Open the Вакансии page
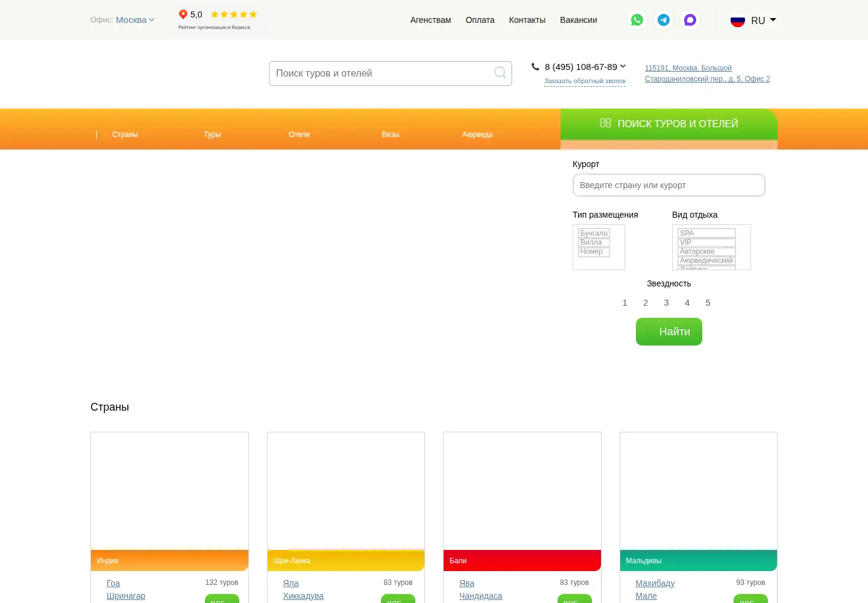The image size is (868, 603). tap(579, 20)
